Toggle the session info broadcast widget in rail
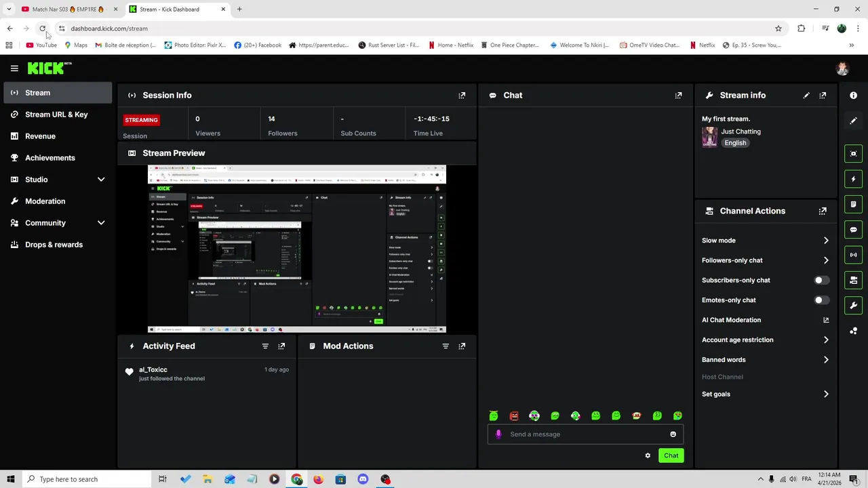Screen dimensions: 868x488 click(x=853, y=255)
